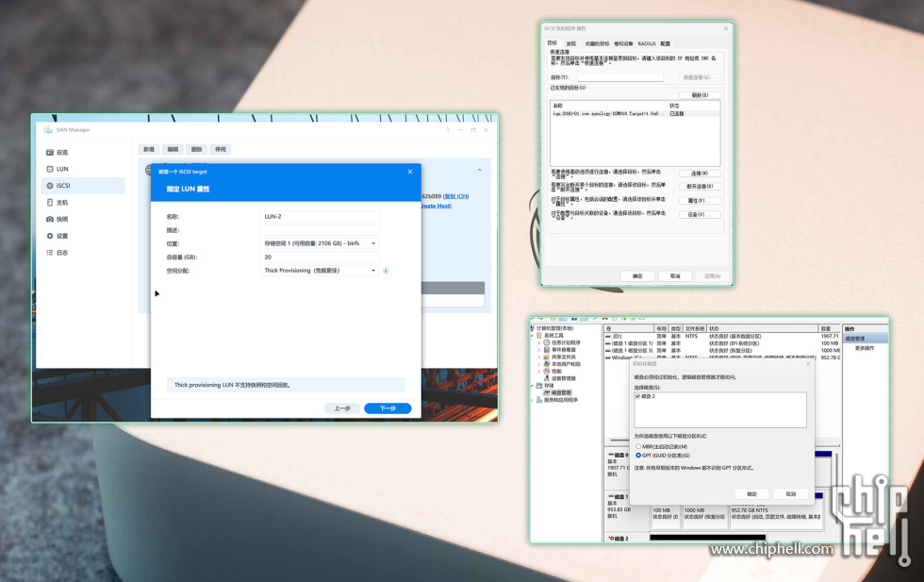Image resolution: width=924 pixels, height=582 pixels.
Task: Open the 位置 storage location dropdown
Action: pos(320,243)
